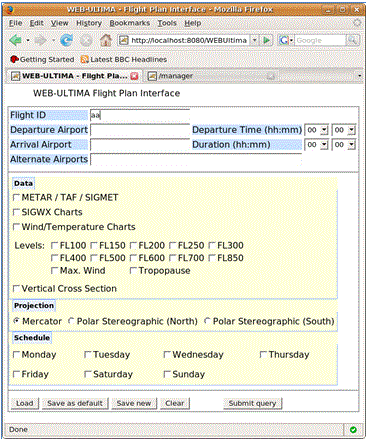Open the Bookmarks menu
The height and width of the screenshot is (439, 366).
[130, 23]
